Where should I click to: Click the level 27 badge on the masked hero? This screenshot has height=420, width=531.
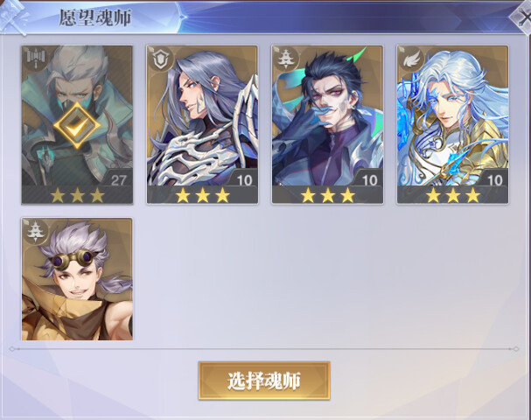point(118,180)
